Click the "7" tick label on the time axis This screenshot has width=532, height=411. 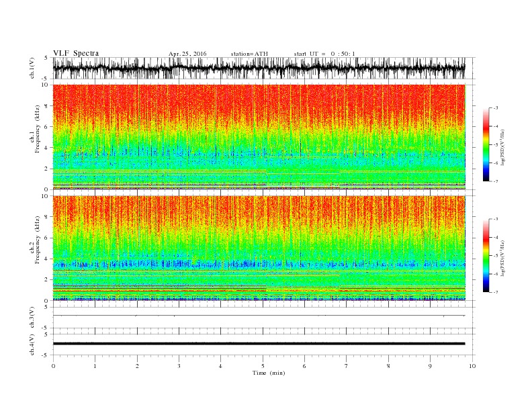pyautogui.click(x=347, y=366)
